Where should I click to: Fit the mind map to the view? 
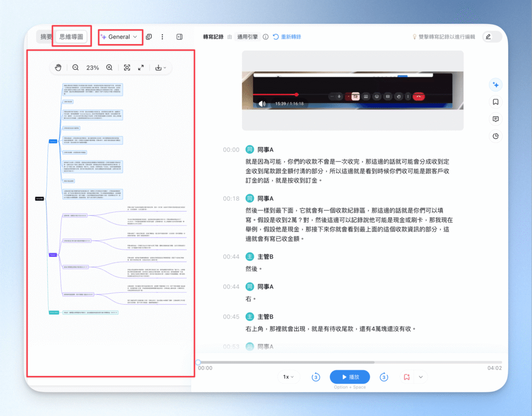coord(127,68)
